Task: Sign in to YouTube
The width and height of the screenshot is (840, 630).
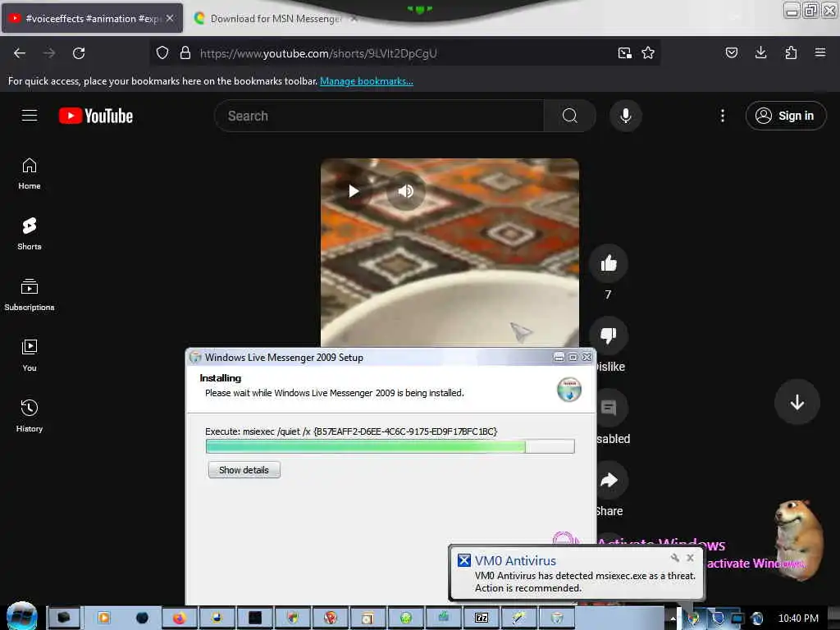Action: (786, 116)
